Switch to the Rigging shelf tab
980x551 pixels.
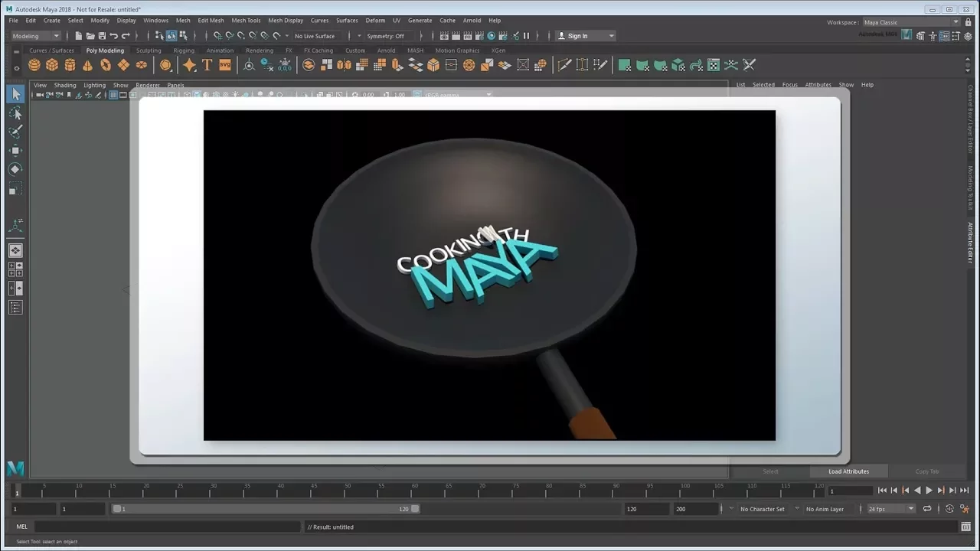pyautogui.click(x=184, y=51)
